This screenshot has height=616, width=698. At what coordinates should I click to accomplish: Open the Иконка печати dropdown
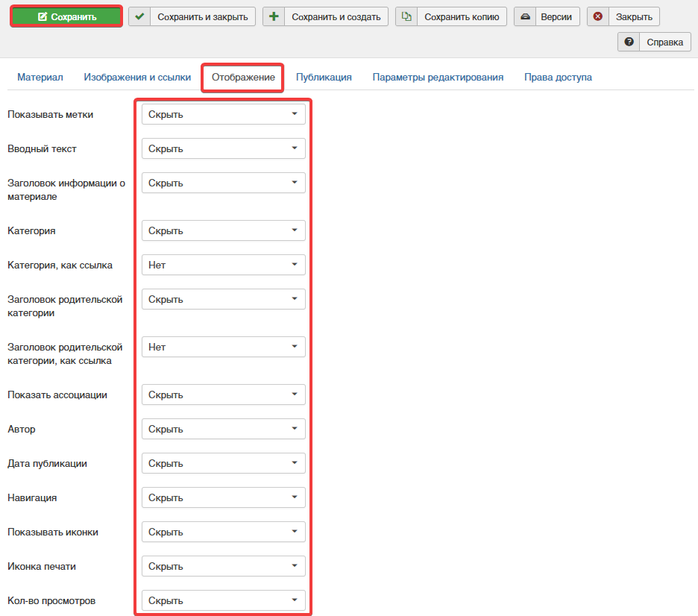tap(224, 566)
